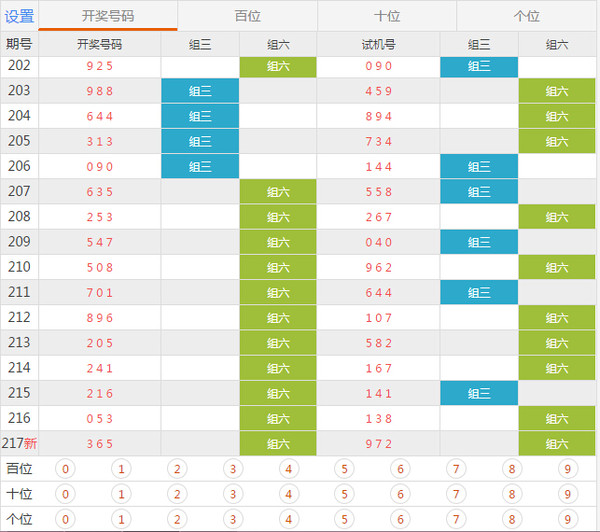The image size is (600, 532).
Task: Switch to the 开奖号码 tab
Action: tap(108, 16)
